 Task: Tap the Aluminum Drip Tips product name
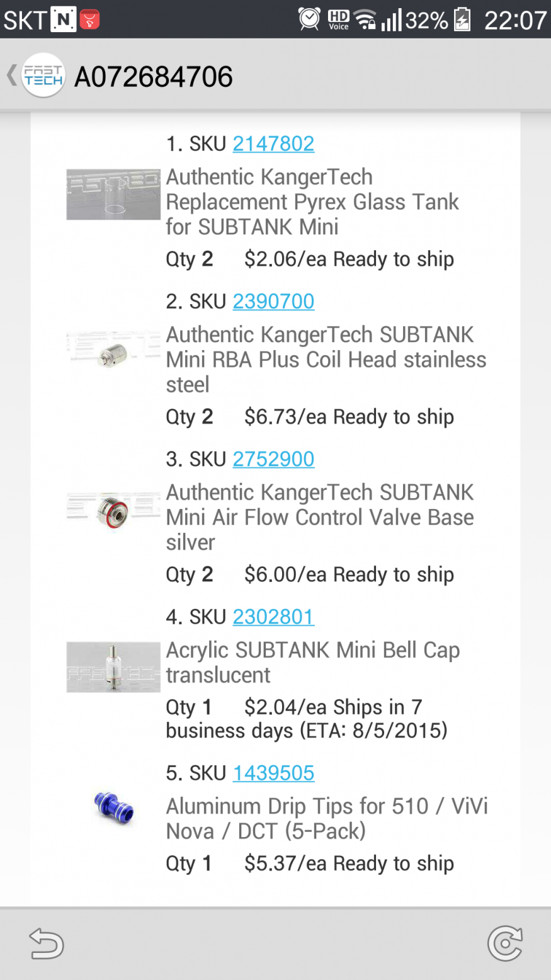coord(326,818)
